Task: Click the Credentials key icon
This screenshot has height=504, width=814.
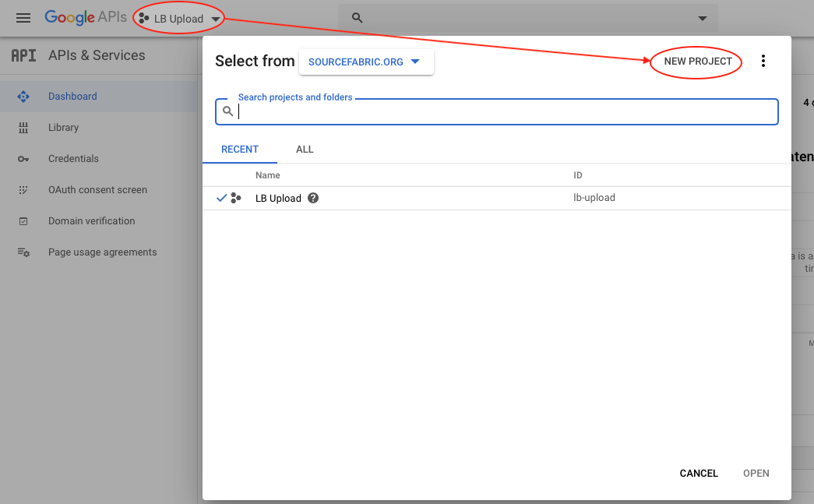Action: coord(23,159)
